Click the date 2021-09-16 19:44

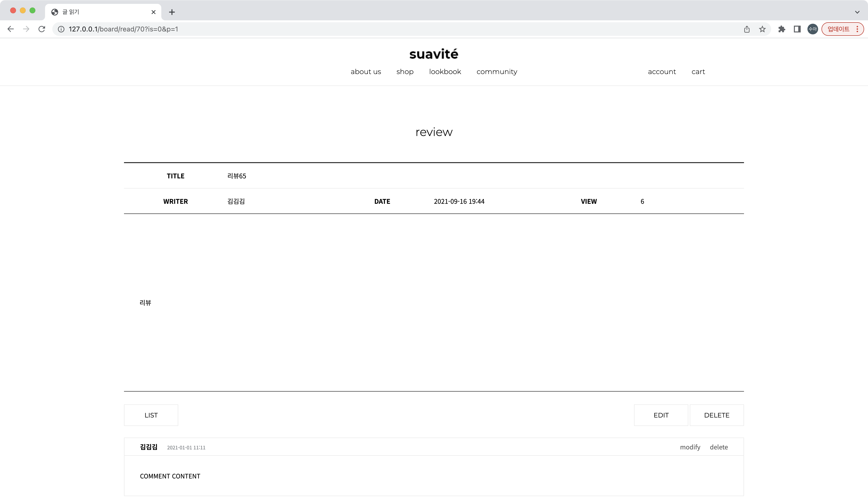(459, 201)
